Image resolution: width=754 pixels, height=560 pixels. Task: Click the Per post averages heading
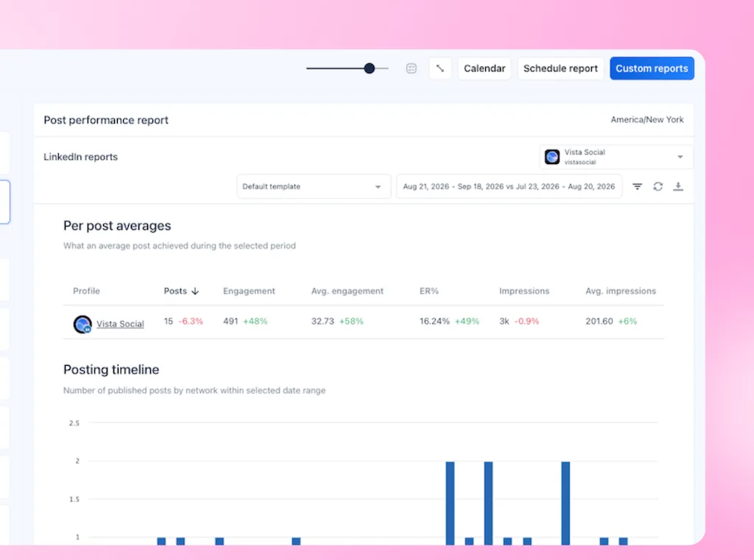click(x=117, y=226)
